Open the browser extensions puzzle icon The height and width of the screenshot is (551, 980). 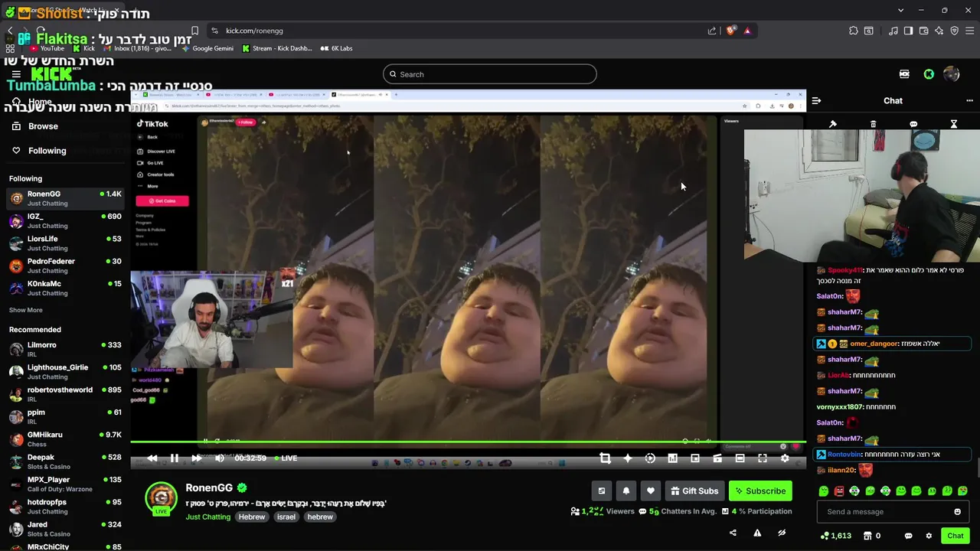pos(853,31)
